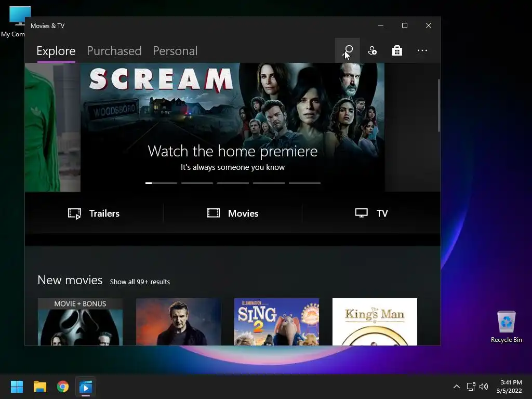Open the Windows Start menu
The image size is (532, 399).
click(17, 387)
